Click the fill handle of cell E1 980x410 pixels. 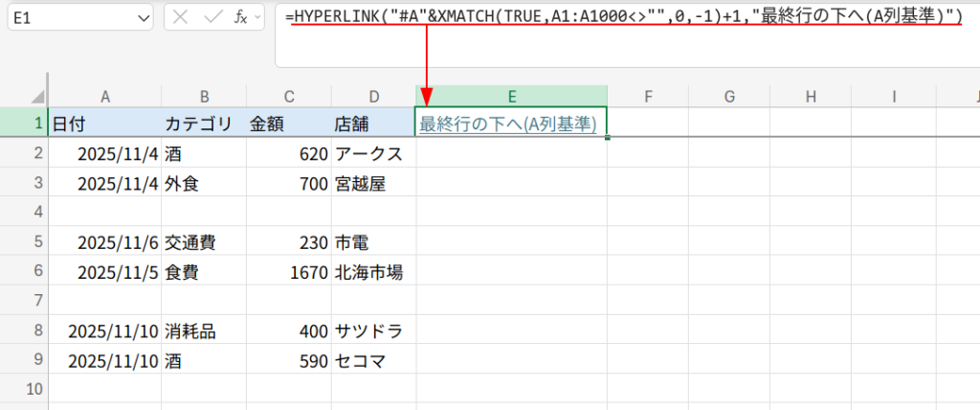tap(608, 138)
